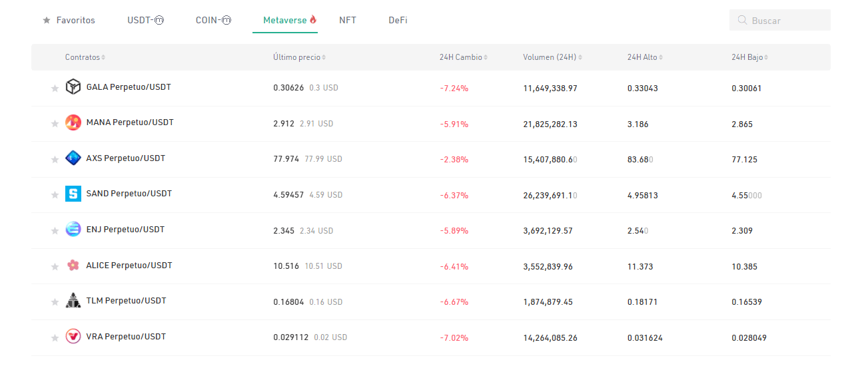Click the ALICE coin logo icon
This screenshot has width=868, height=386.
[x=73, y=266]
